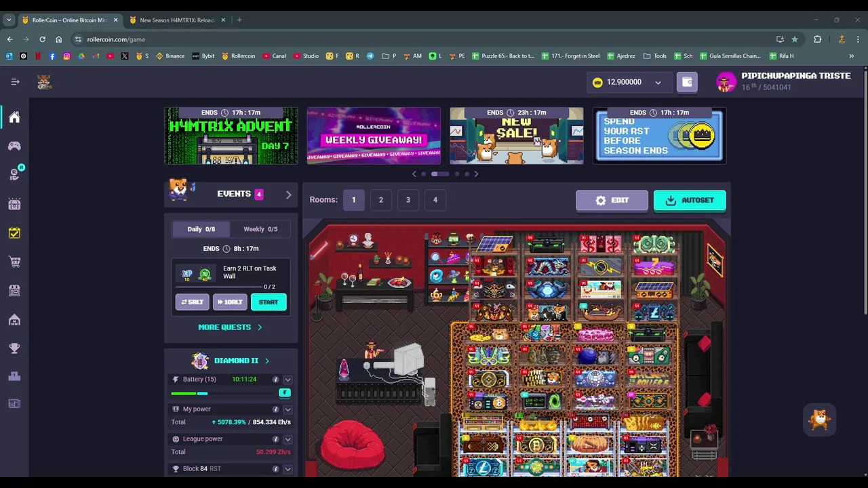Image resolution: width=868 pixels, height=488 pixels.
Task: Open the Studio YouTube bookmark
Action: [306, 56]
